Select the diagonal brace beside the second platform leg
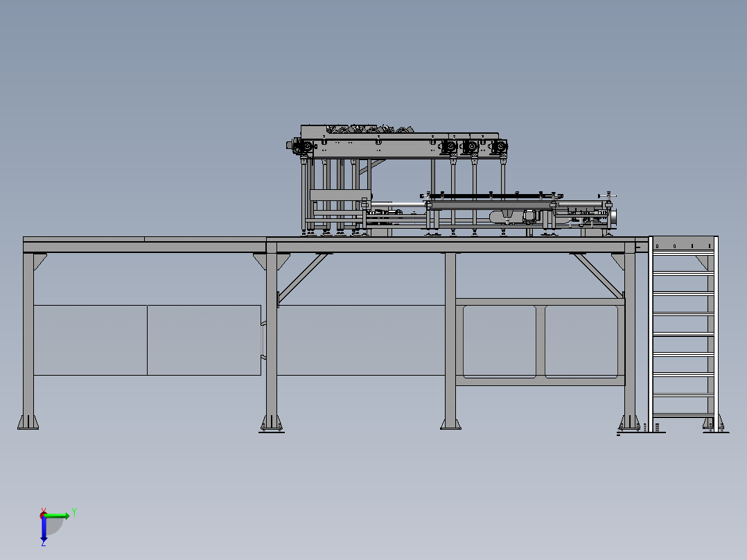Image resolution: width=747 pixels, height=560 pixels. pyautogui.click(x=303, y=278)
